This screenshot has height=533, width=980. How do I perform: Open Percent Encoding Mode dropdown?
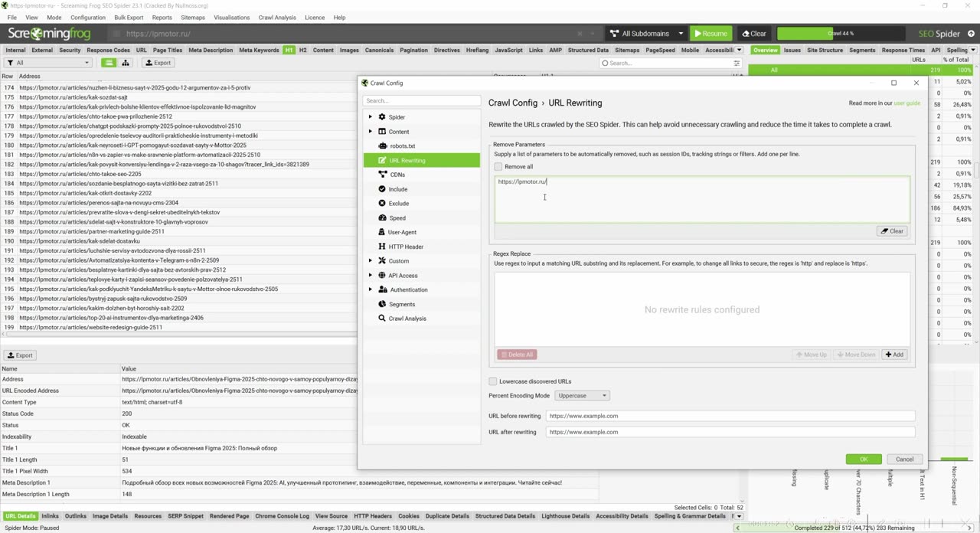583,396
